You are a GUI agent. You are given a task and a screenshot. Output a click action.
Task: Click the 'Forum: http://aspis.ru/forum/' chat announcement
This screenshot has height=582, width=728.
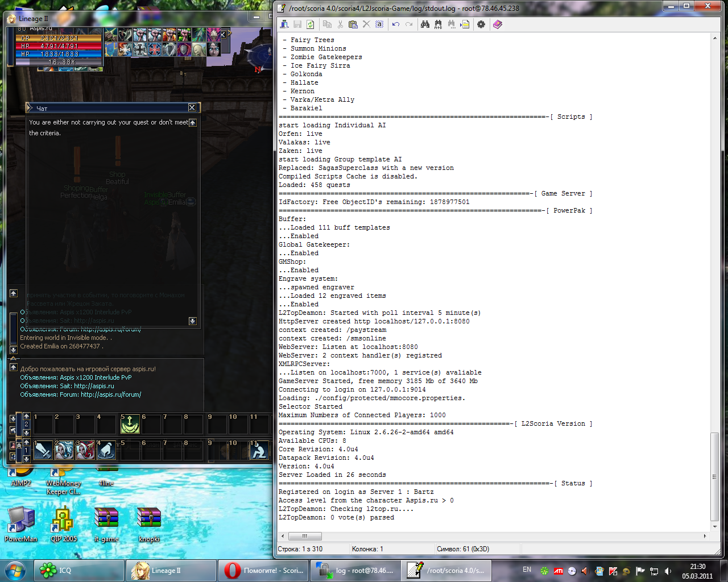[x=81, y=394]
